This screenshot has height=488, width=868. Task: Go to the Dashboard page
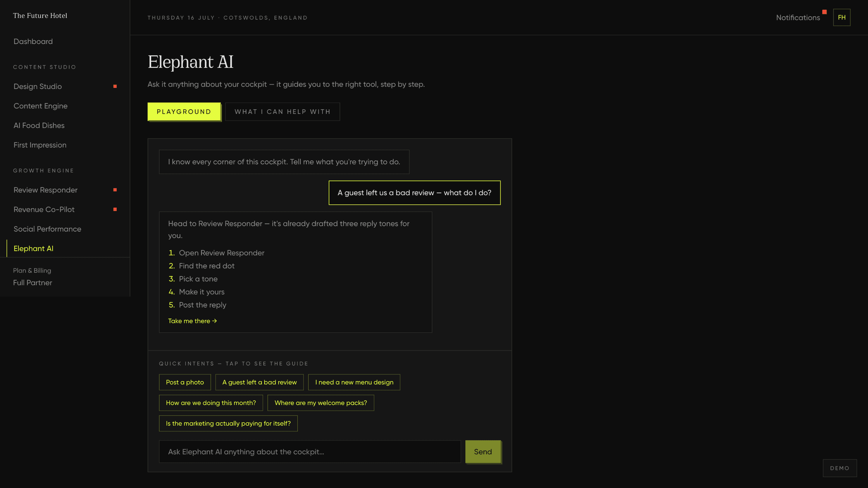pos(33,41)
